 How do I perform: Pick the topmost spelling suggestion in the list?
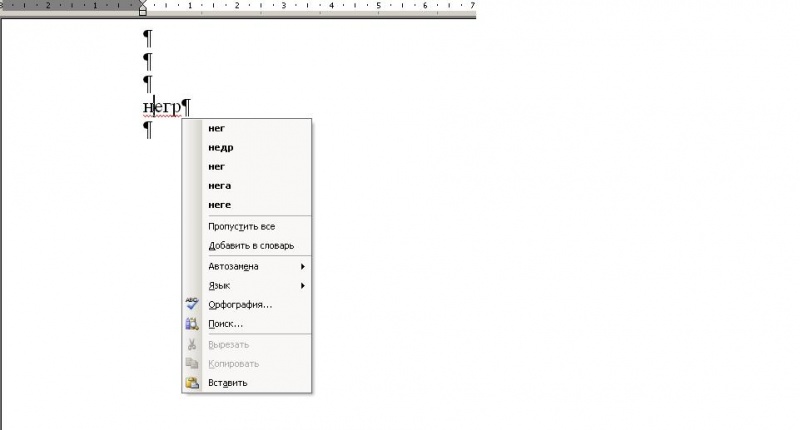pos(216,128)
